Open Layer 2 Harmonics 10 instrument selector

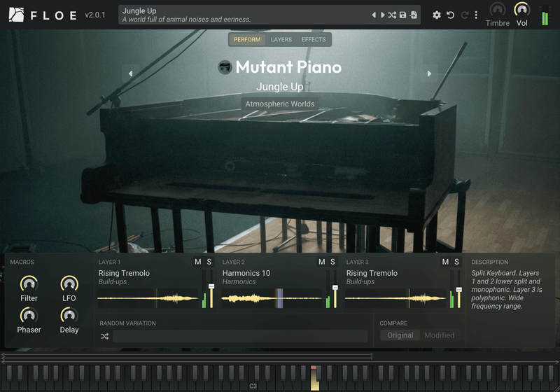coord(246,273)
